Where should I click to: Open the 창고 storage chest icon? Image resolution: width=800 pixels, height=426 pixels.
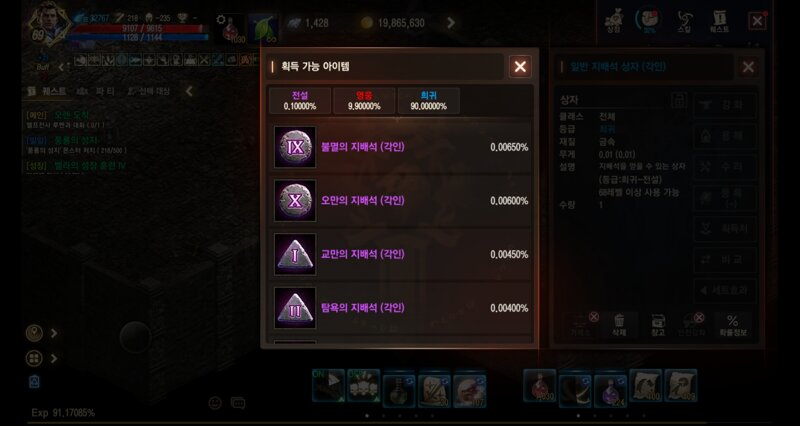pyautogui.click(x=658, y=325)
